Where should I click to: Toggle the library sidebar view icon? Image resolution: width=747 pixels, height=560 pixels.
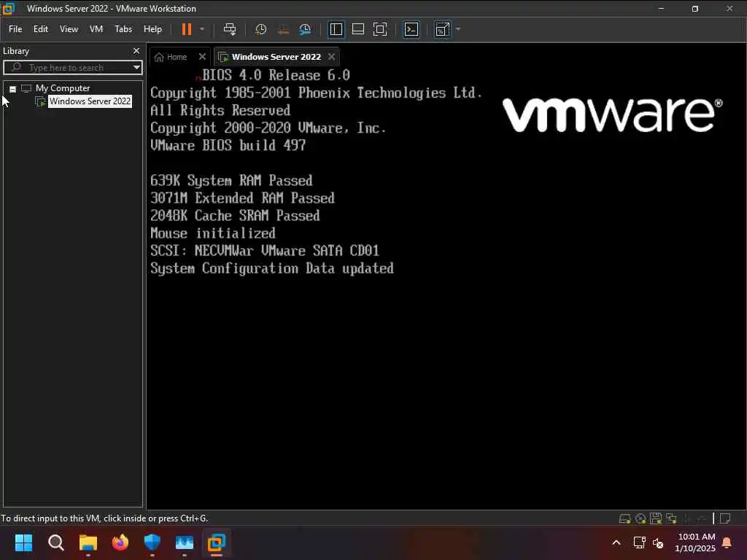(x=336, y=29)
